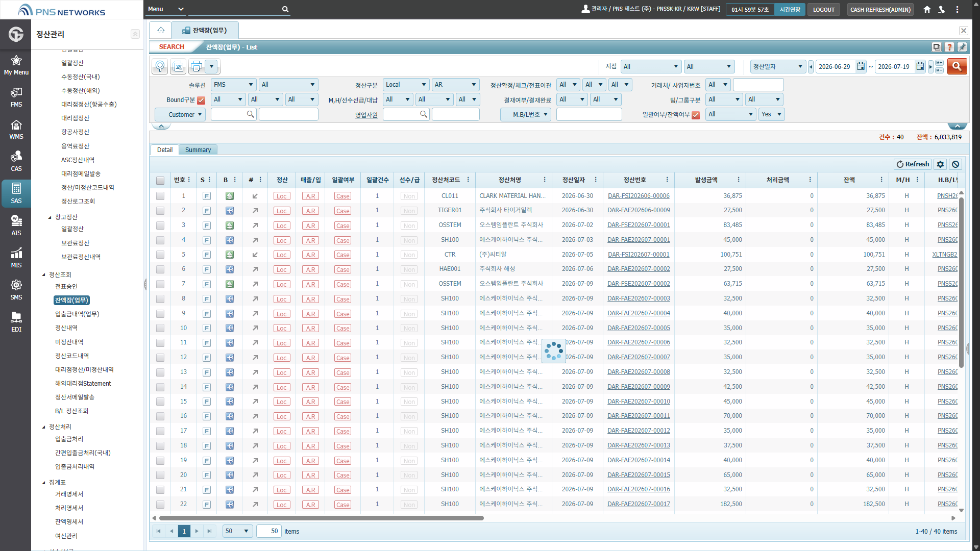Screen dimensions: 980x551
Task: Click the CASH REFRESH(ADMIN) button
Action: click(x=880, y=10)
